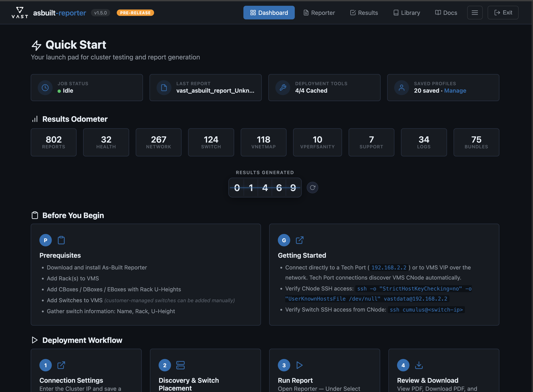Open the hamburger menu

point(475,12)
